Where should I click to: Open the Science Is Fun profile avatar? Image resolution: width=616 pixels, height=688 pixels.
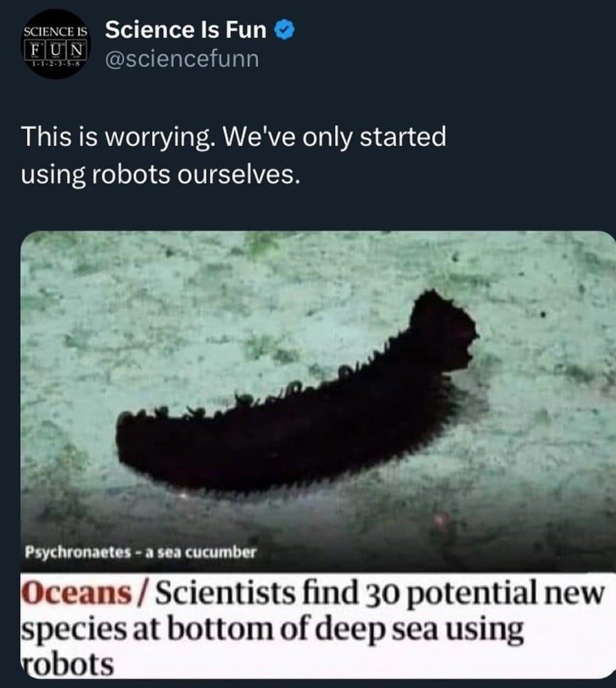(x=54, y=44)
